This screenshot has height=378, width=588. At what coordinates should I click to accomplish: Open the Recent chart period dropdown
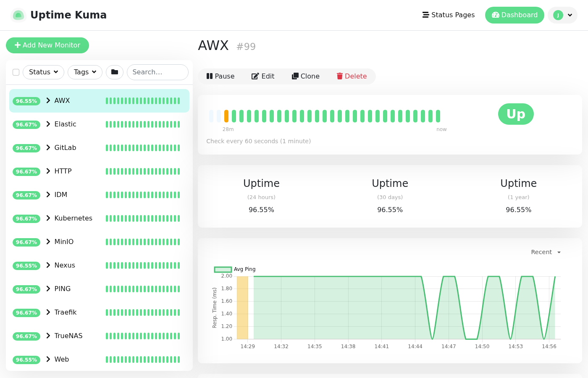click(x=546, y=252)
